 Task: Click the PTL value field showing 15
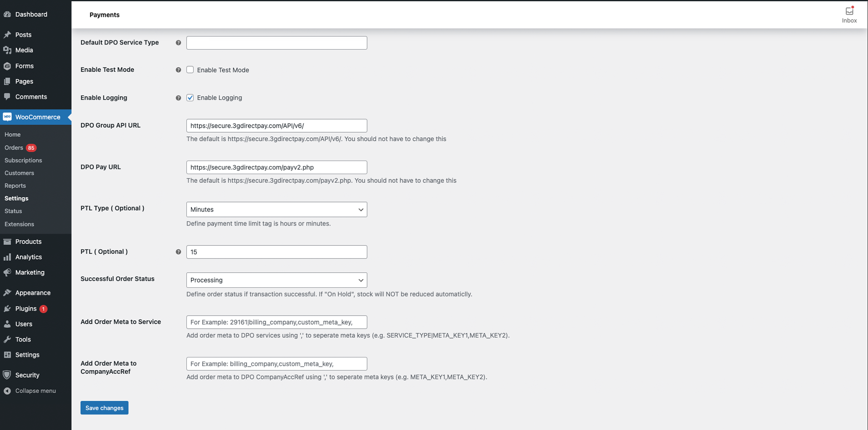[x=277, y=252]
